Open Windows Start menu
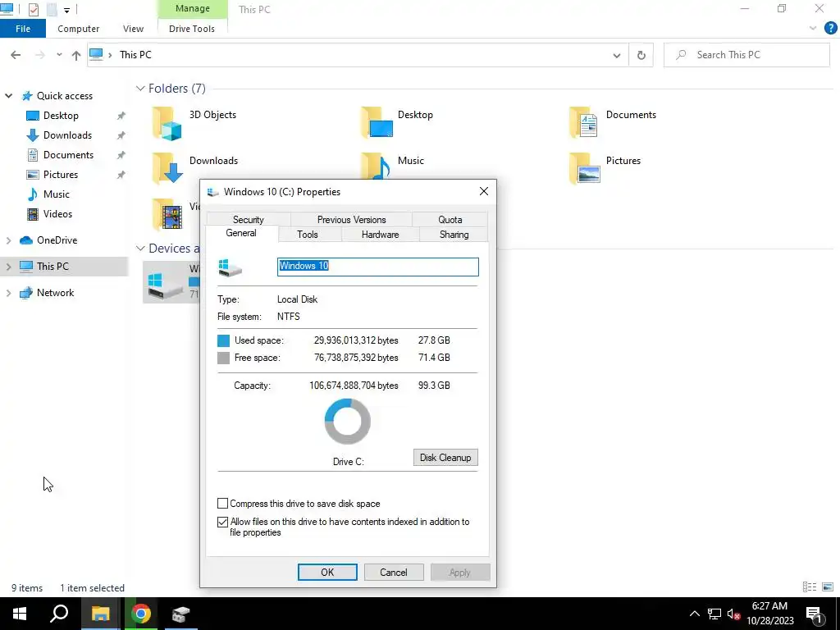 20,614
